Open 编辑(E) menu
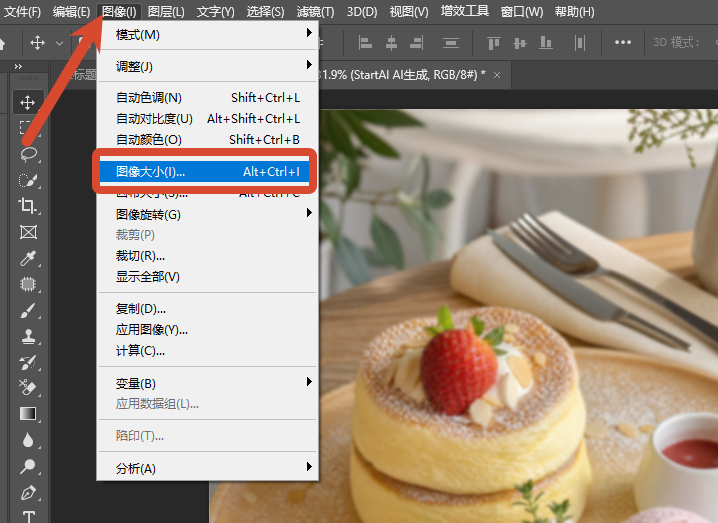The width and height of the screenshot is (718, 523). 71,11
